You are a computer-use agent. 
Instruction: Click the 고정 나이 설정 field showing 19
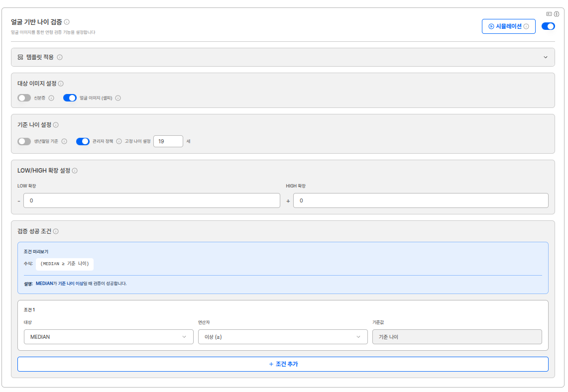168,141
